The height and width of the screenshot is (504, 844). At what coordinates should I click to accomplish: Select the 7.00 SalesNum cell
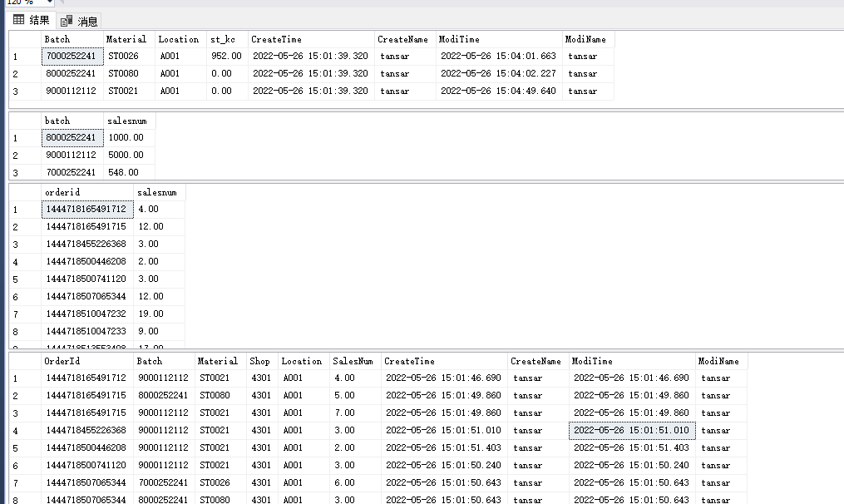(355, 413)
